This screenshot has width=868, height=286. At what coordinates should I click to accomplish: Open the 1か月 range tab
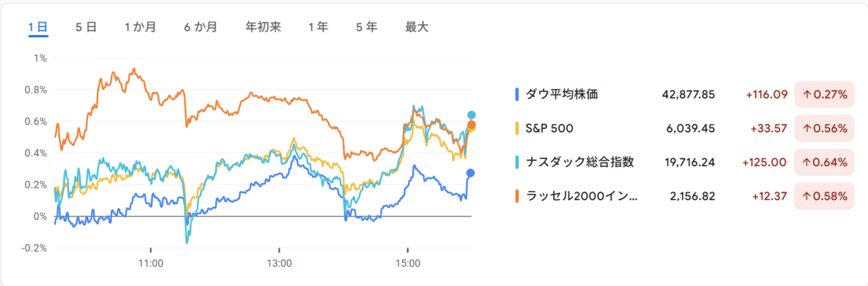coord(140,27)
